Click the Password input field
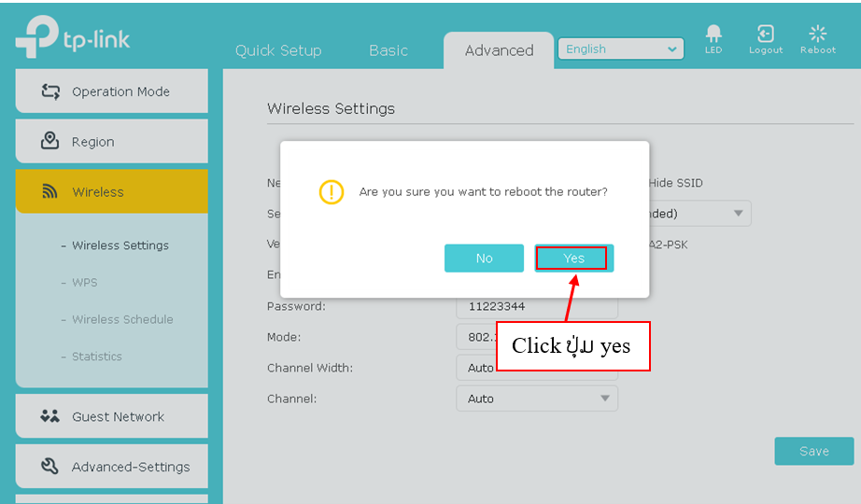The image size is (861, 504). point(536,307)
